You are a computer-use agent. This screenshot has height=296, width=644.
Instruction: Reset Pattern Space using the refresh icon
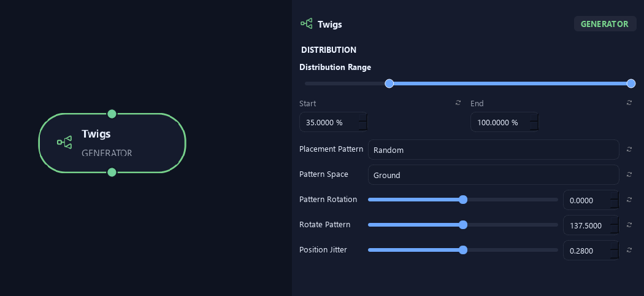click(629, 174)
